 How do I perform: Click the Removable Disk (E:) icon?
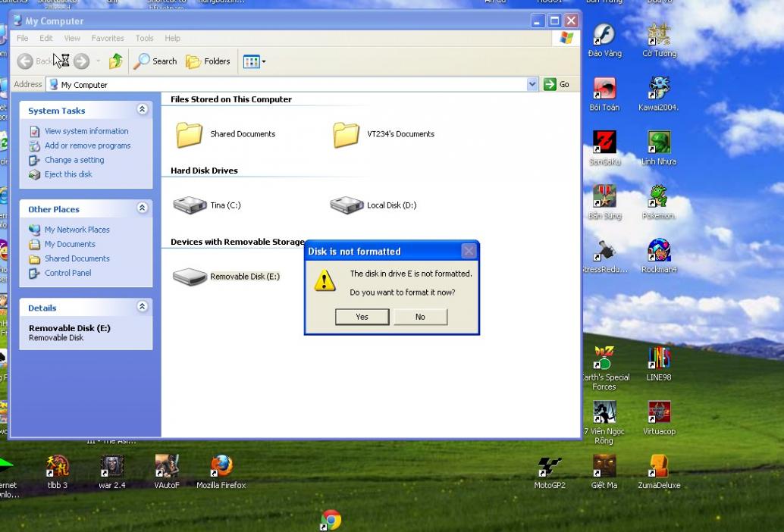click(x=190, y=277)
